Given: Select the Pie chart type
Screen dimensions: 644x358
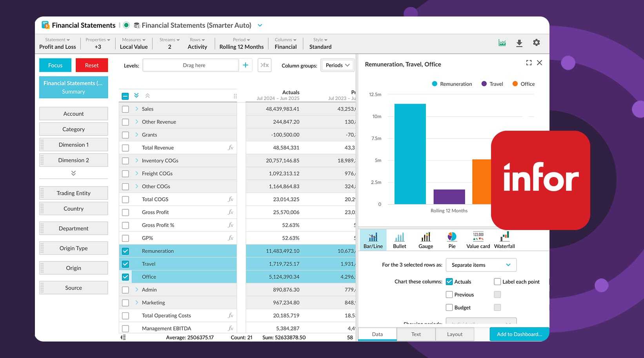Looking at the screenshot, I should 452,239.
